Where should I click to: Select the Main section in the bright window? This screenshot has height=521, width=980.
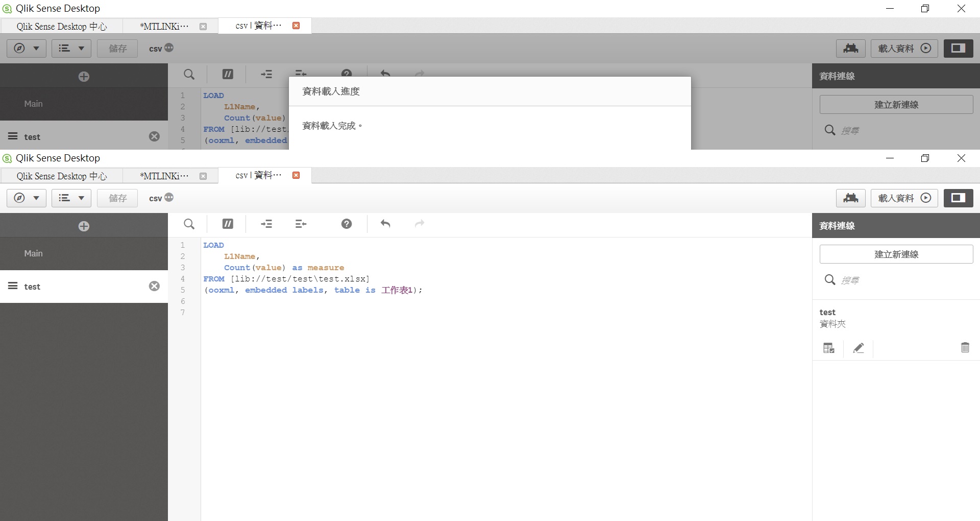tap(84, 253)
